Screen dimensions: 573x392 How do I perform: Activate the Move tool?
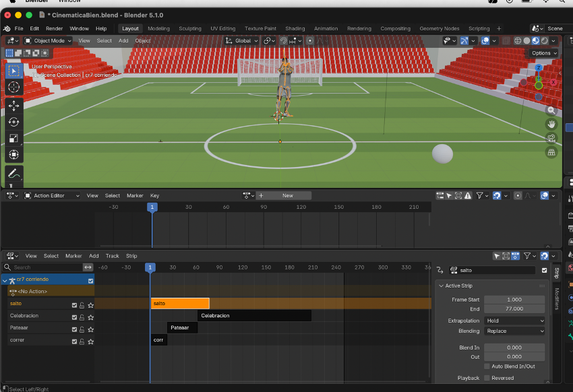[14, 106]
